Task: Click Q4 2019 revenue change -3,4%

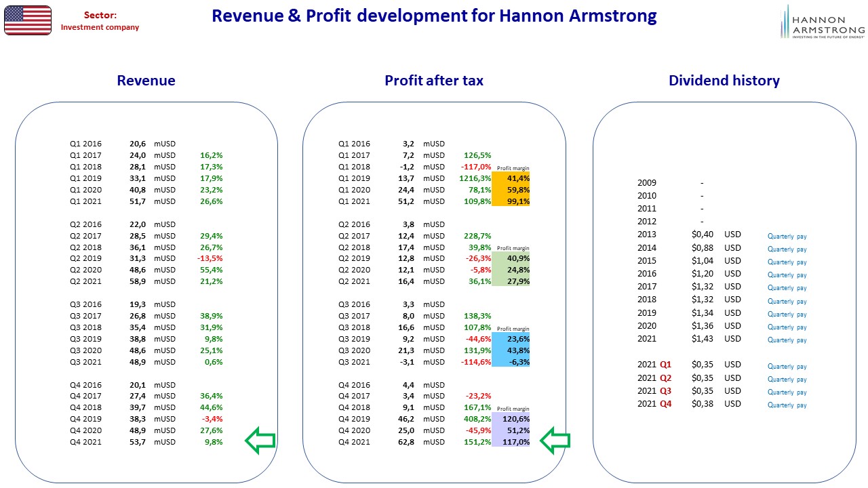Action: tap(211, 419)
